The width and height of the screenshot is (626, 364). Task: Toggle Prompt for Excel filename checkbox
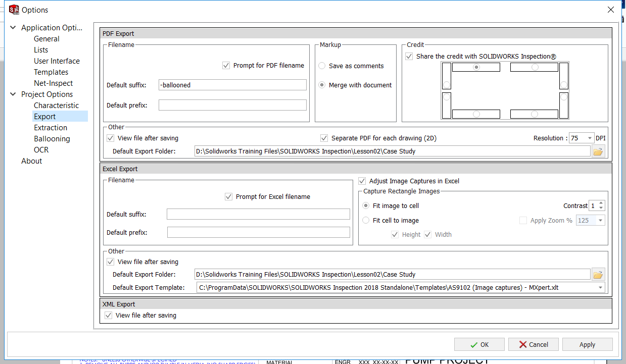pyautogui.click(x=228, y=196)
